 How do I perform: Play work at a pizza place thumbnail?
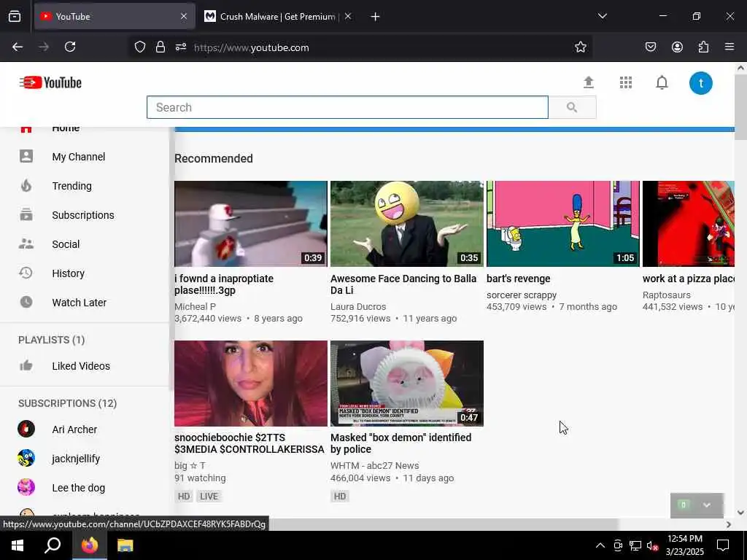pyautogui.click(x=689, y=224)
